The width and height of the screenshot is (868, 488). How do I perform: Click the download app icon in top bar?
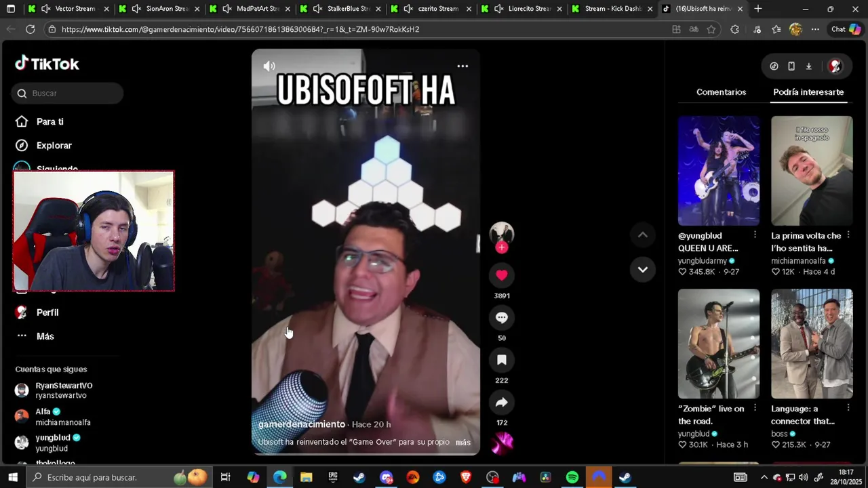[808, 66]
